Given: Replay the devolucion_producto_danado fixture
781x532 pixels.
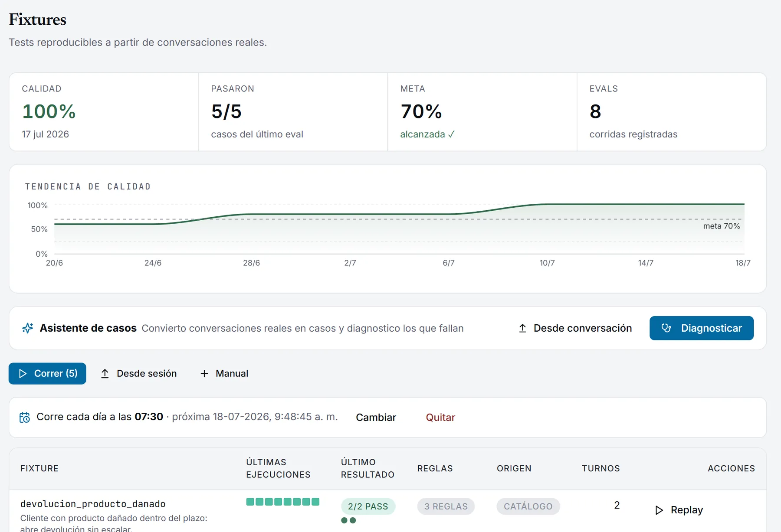Looking at the screenshot, I should click(x=679, y=510).
